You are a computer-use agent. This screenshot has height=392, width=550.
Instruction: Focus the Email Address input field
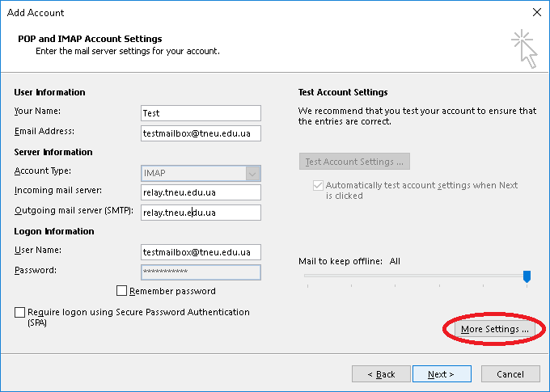(x=201, y=133)
